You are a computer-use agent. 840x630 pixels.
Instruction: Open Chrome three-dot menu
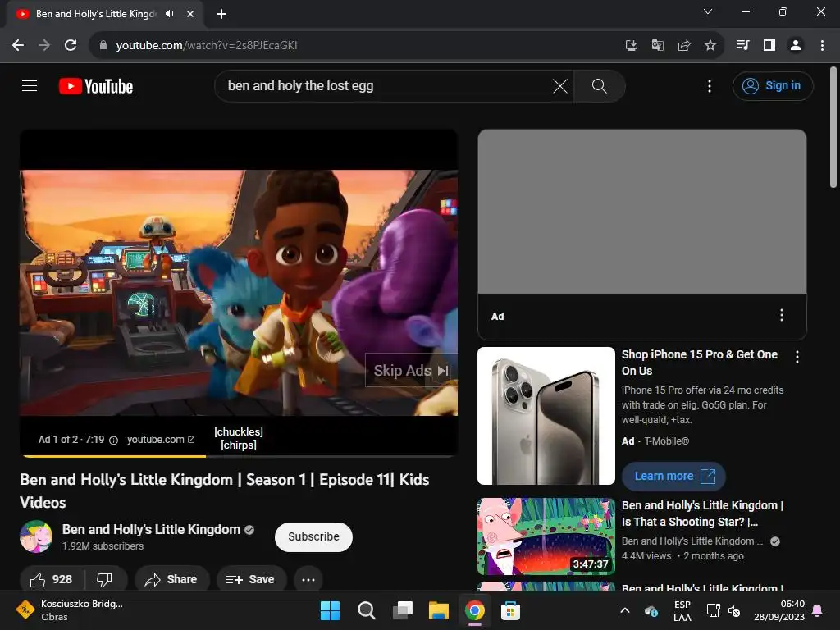[822, 46]
